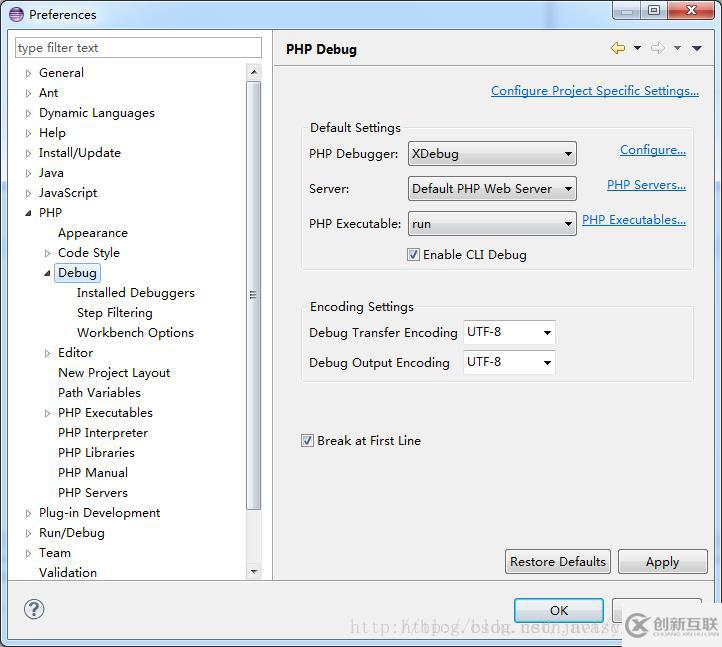Image resolution: width=722 pixels, height=647 pixels.
Task: Click the Eclipse Preferences window icon
Action: tap(16, 14)
